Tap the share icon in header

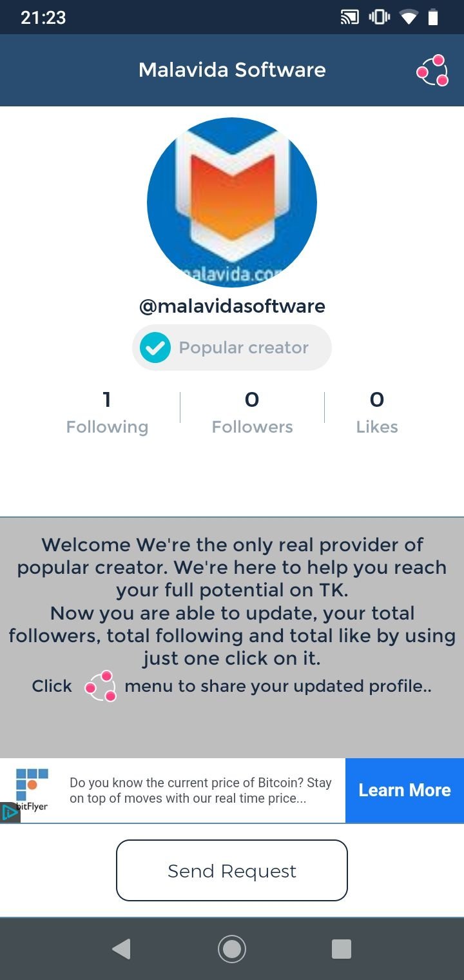coord(432,70)
